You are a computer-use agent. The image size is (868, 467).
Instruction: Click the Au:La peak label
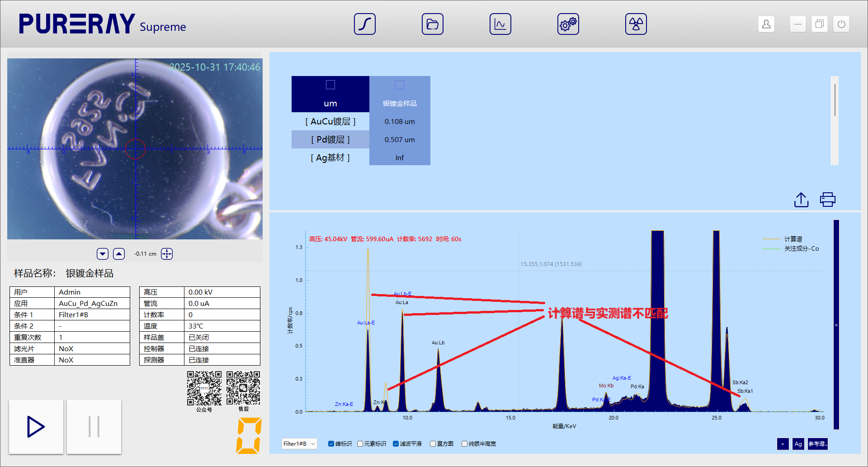[402, 302]
